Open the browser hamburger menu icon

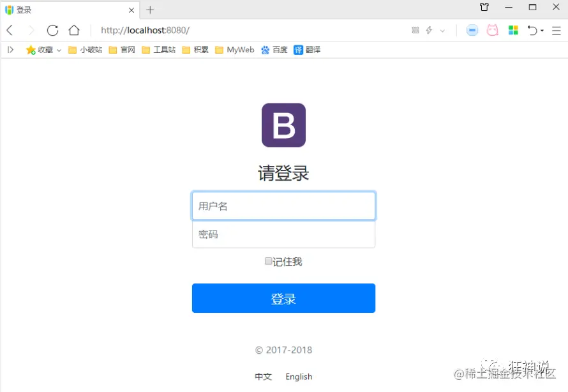coord(555,30)
